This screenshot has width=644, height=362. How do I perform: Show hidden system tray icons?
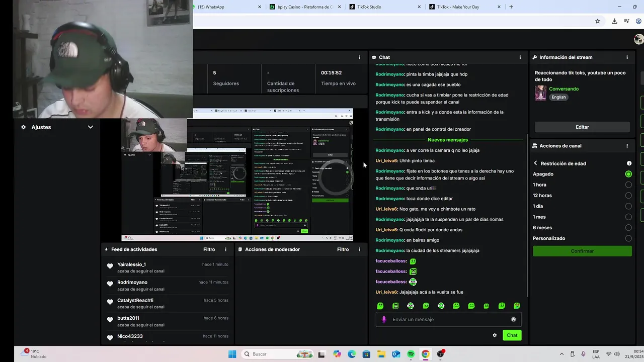(x=562, y=354)
